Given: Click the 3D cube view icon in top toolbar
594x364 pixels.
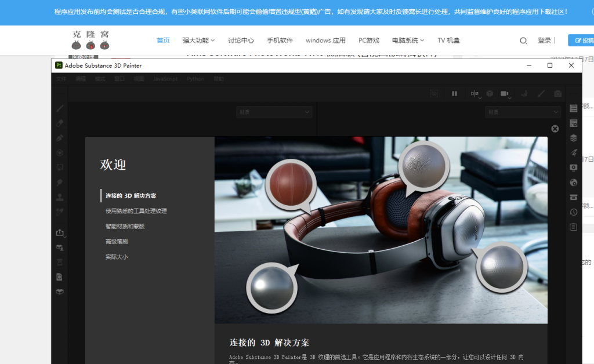Looking at the screenshot, I should 490,93.
